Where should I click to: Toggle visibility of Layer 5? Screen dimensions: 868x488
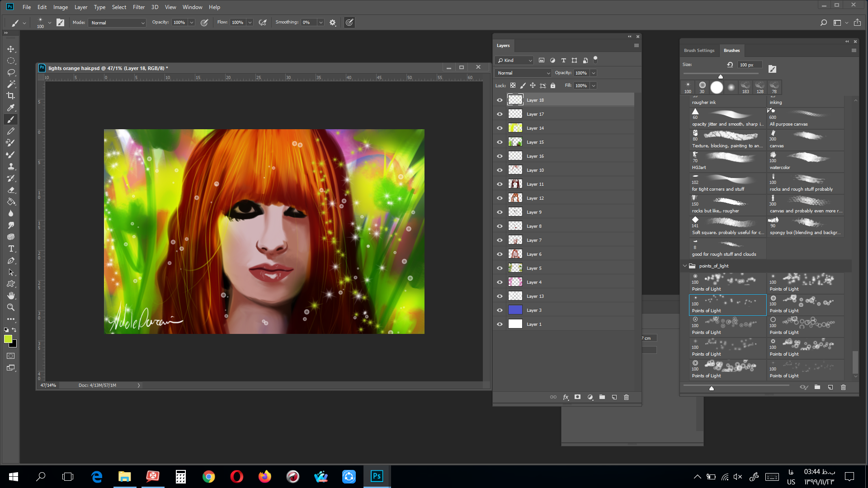(500, 268)
